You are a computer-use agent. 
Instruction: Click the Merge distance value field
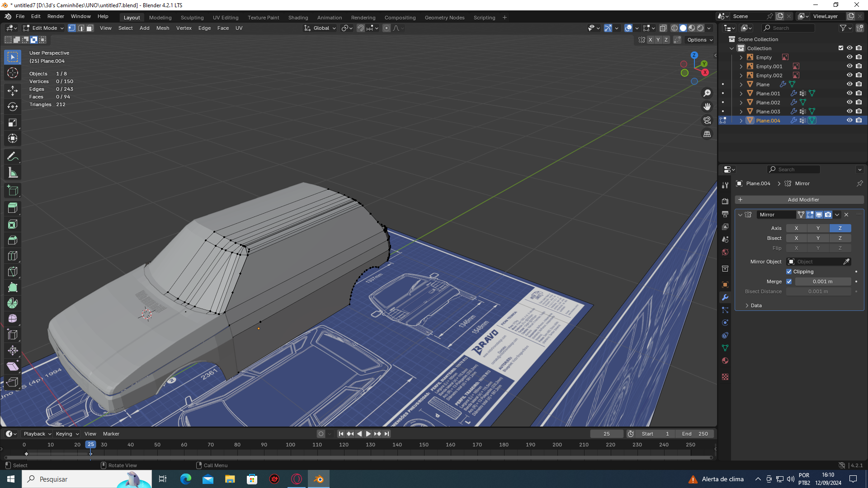822,282
